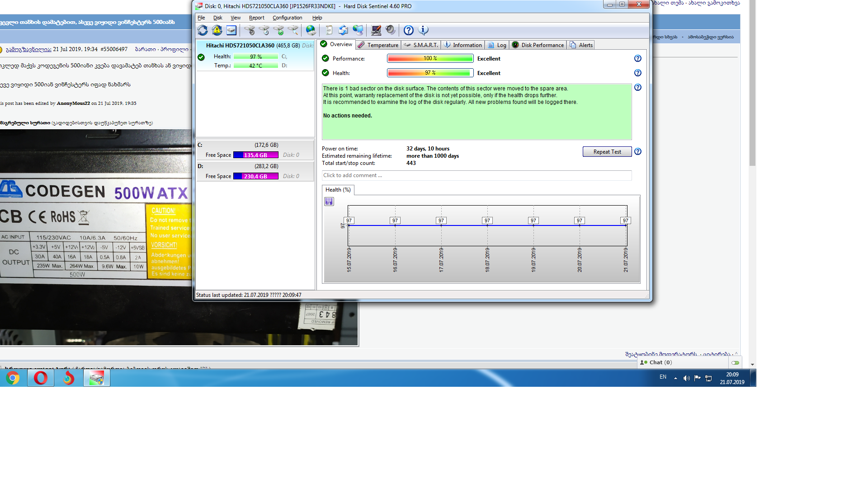This screenshot has height=488, width=868.
Task: Toggle the Chat online switch
Action: coord(735,363)
